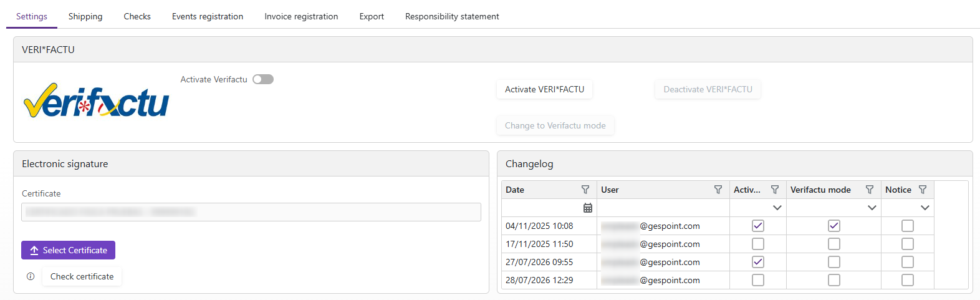Click the Select Certificate button
Screen dimensions: 980x300
(68, 250)
